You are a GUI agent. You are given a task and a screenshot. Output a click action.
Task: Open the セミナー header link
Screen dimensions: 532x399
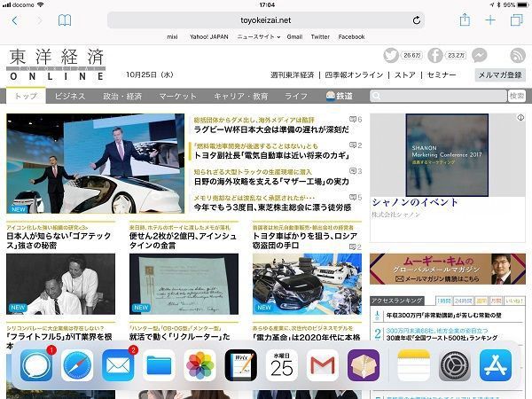pyautogui.click(x=442, y=75)
